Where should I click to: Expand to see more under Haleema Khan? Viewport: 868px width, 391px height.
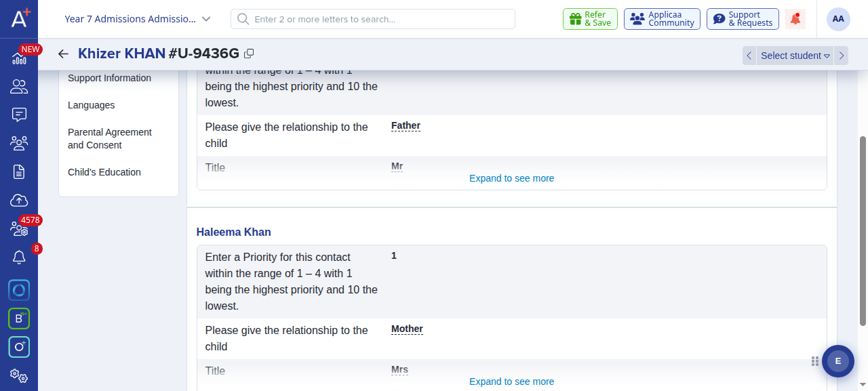coord(511,382)
